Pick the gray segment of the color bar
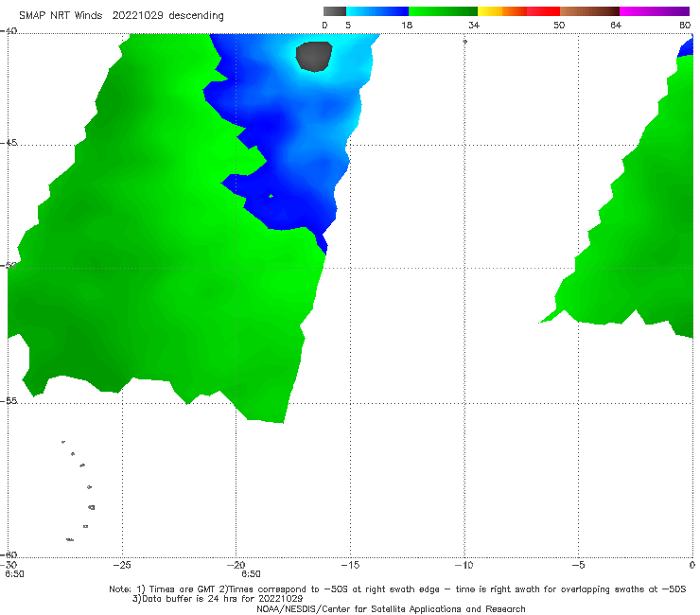Viewport: 700px width, 615px height. [335, 11]
